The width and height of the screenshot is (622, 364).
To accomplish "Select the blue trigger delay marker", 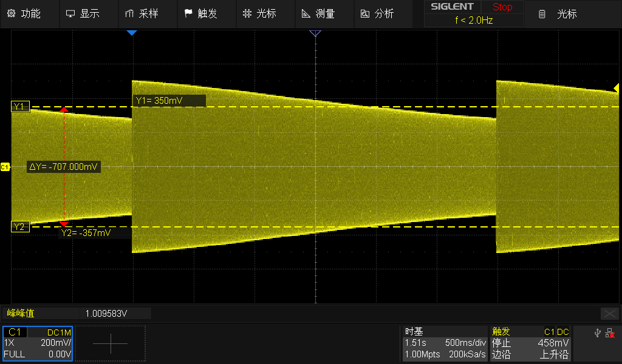I will [x=132, y=33].
